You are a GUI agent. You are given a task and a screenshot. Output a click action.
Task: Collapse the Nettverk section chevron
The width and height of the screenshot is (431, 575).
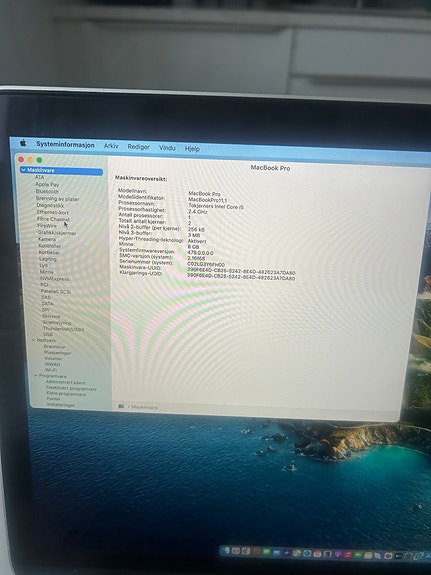point(34,340)
